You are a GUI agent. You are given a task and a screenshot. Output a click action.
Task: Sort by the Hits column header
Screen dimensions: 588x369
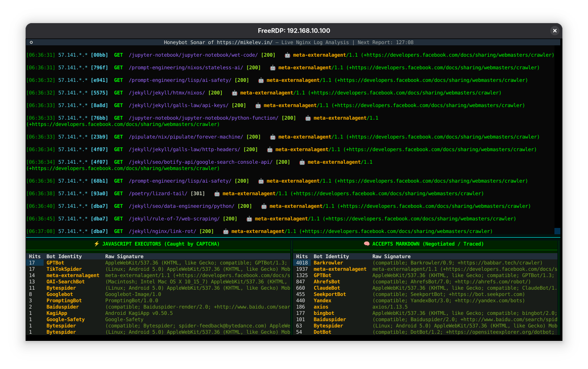(x=35, y=256)
